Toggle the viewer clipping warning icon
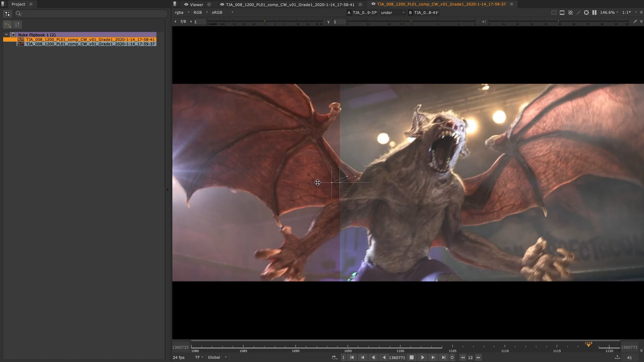This screenshot has width=644, height=362. (x=554, y=13)
